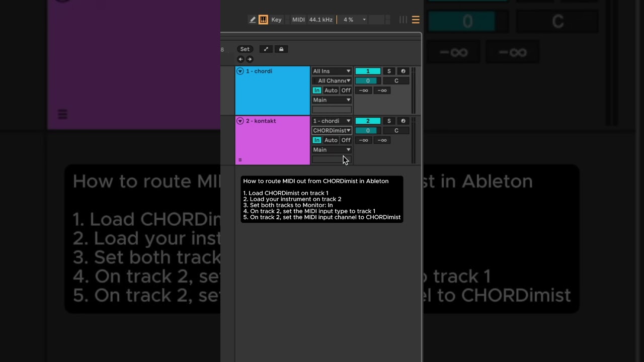
Task: Open track 2 - kontakt Main output dropdown
Action: tap(332, 150)
